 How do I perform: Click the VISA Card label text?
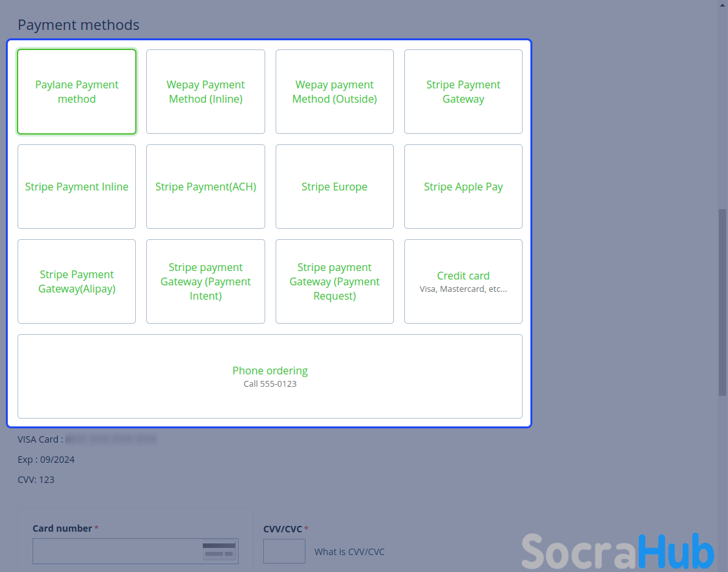(40, 439)
